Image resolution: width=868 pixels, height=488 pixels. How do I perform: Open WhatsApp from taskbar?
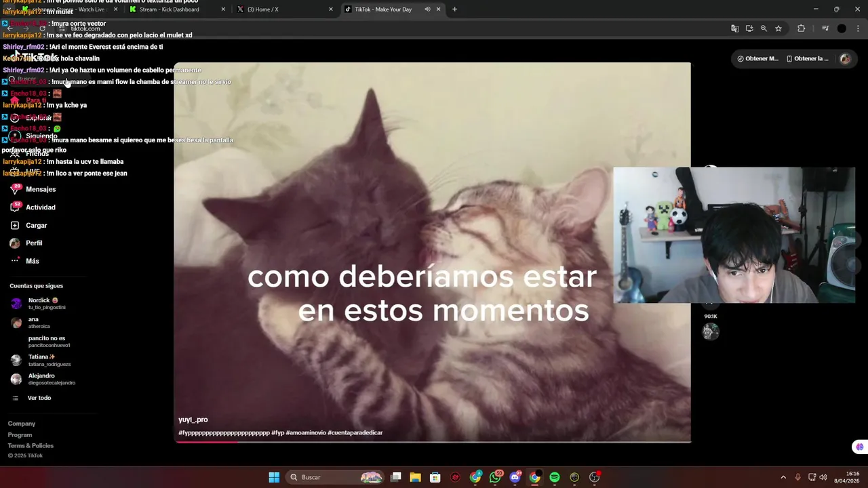[496, 477]
